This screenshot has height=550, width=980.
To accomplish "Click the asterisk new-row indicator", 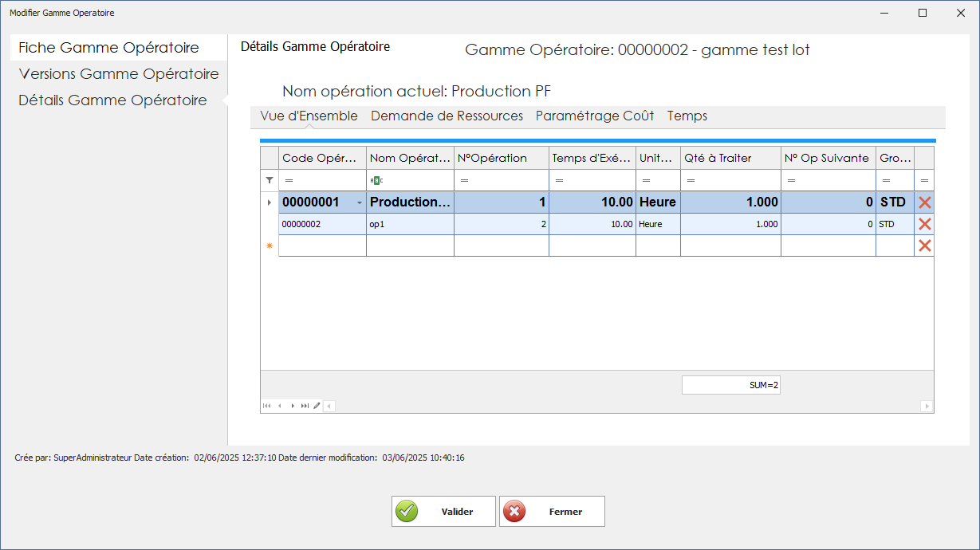I will (x=268, y=246).
